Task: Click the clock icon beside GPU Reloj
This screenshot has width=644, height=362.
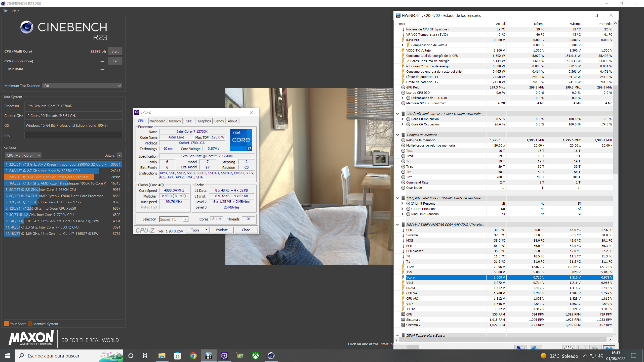Action: tap(403, 87)
